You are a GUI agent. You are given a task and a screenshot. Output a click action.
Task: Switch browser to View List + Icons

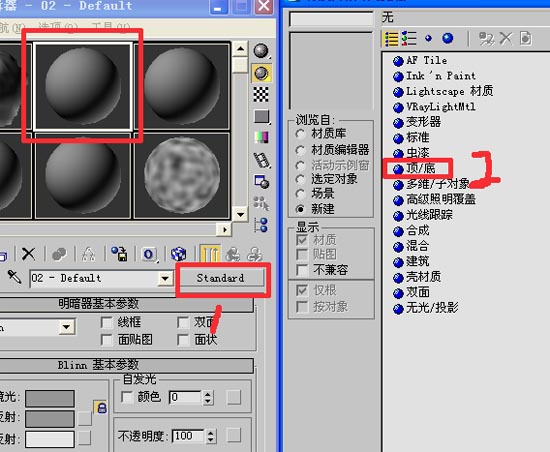click(409, 38)
